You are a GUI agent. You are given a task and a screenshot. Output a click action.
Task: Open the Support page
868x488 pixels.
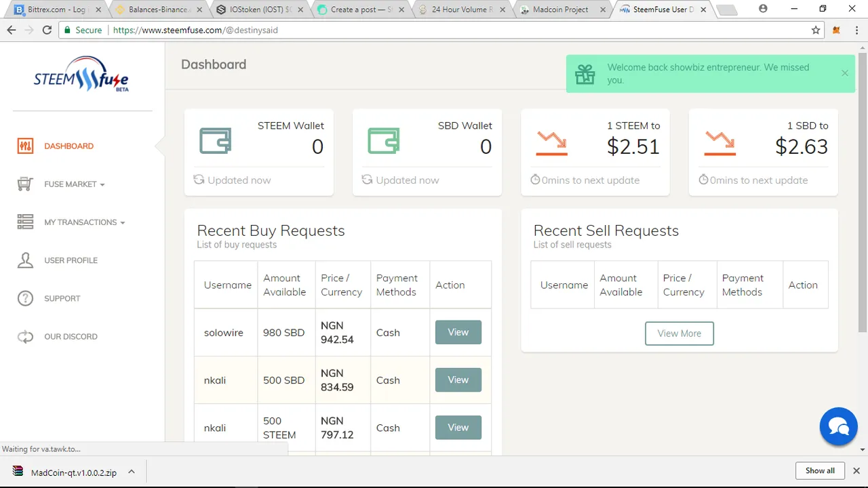pyautogui.click(x=62, y=298)
